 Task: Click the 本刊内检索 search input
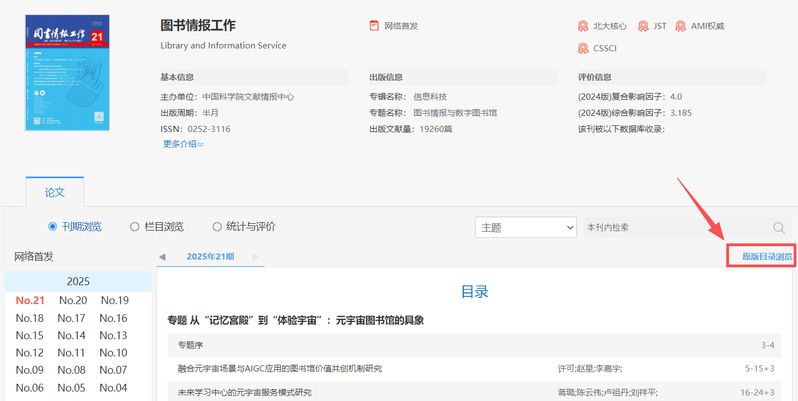click(675, 228)
